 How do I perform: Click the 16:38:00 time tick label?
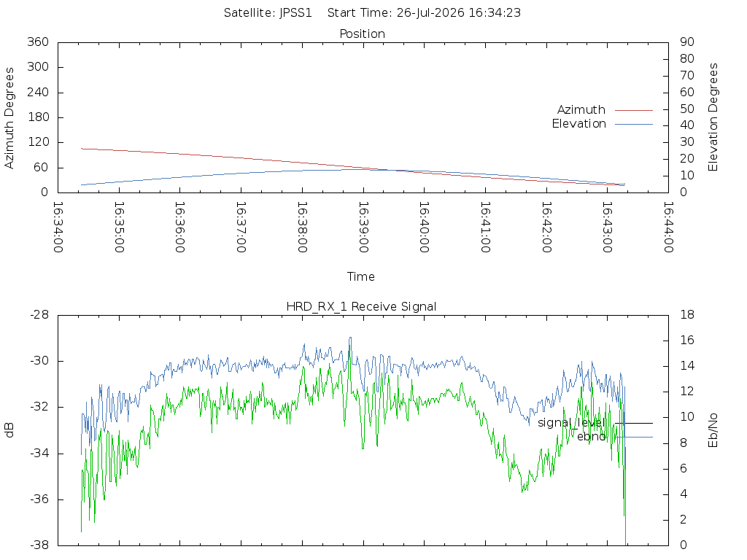coord(302,227)
